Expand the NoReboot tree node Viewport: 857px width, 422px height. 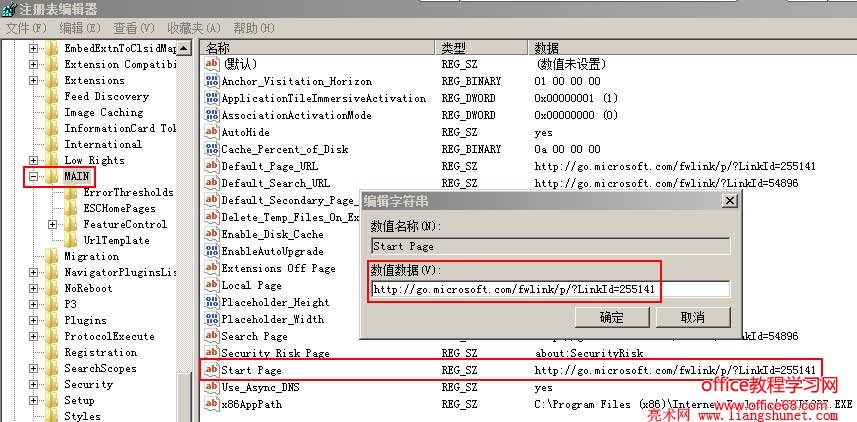click(x=33, y=288)
